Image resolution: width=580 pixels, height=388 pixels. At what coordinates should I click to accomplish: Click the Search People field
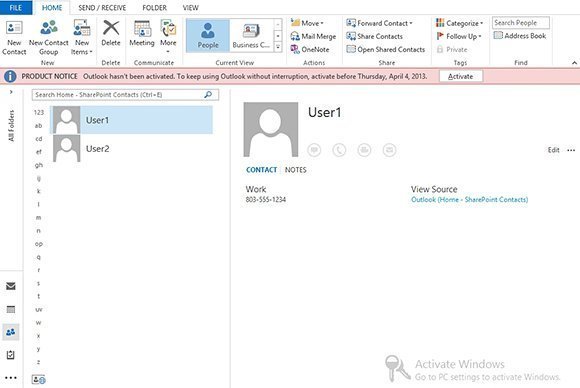pos(521,23)
